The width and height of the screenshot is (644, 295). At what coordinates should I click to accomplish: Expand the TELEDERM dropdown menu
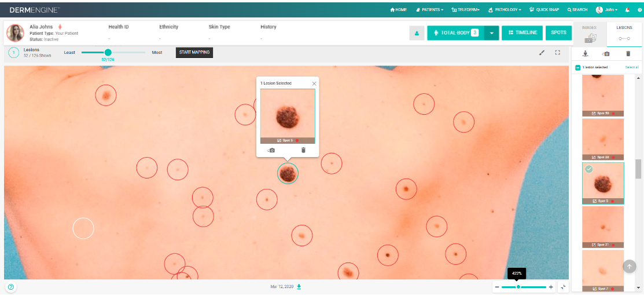point(465,9)
